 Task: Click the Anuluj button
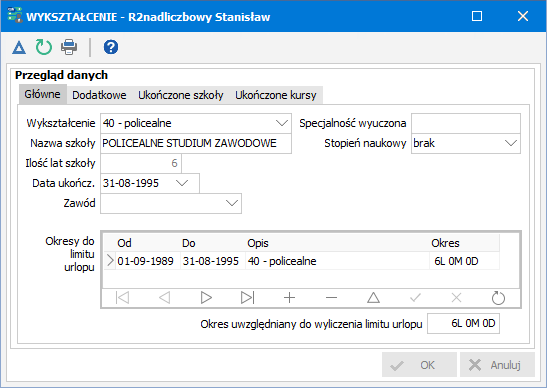pyautogui.click(x=497, y=365)
